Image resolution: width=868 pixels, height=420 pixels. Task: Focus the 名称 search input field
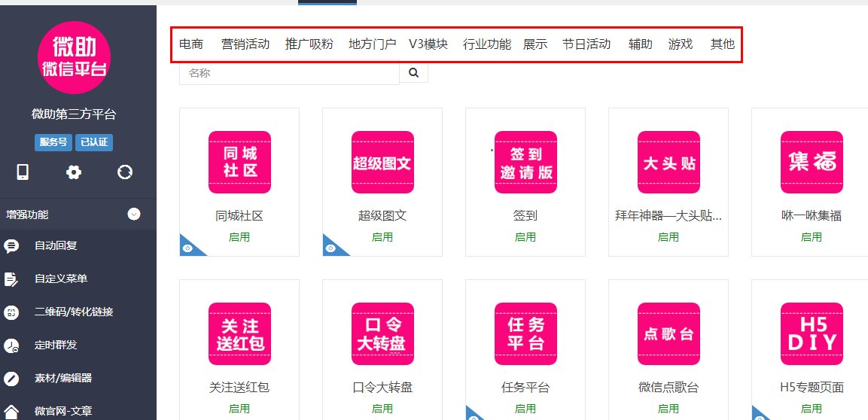point(289,73)
